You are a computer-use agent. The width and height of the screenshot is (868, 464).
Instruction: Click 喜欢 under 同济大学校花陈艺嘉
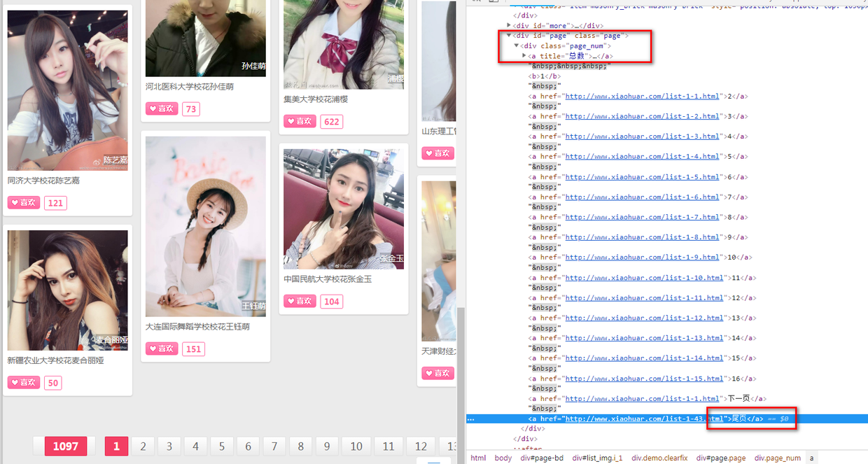click(x=24, y=203)
